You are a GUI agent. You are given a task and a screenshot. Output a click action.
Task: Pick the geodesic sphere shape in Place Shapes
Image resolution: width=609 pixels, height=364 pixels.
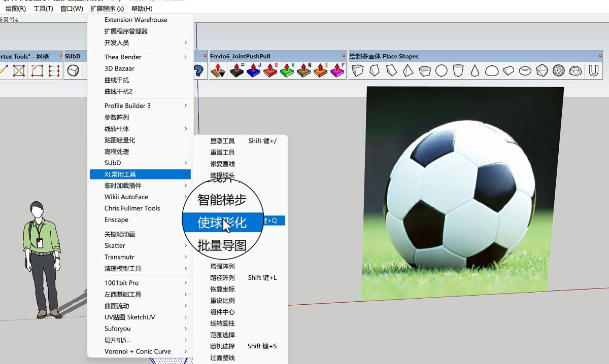559,70
